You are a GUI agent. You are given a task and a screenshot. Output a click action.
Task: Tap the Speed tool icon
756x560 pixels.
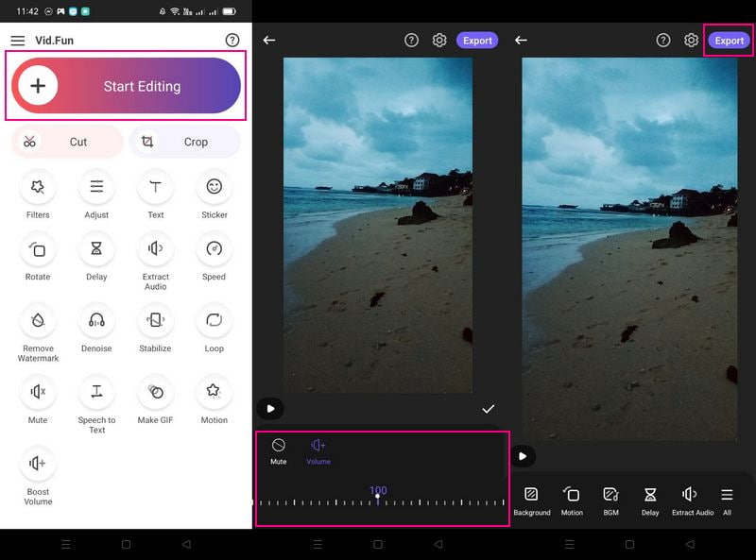[x=214, y=249]
